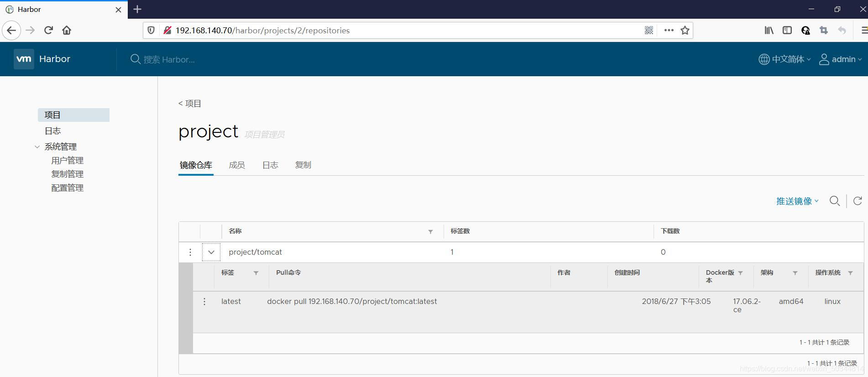Filter by 操作系统 column
The width and height of the screenshot is (868, 377).
click(850, 273)
